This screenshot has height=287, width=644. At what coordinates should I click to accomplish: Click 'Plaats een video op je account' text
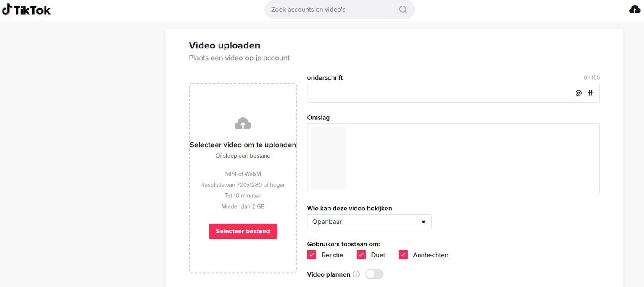click(x=239, y=58)
